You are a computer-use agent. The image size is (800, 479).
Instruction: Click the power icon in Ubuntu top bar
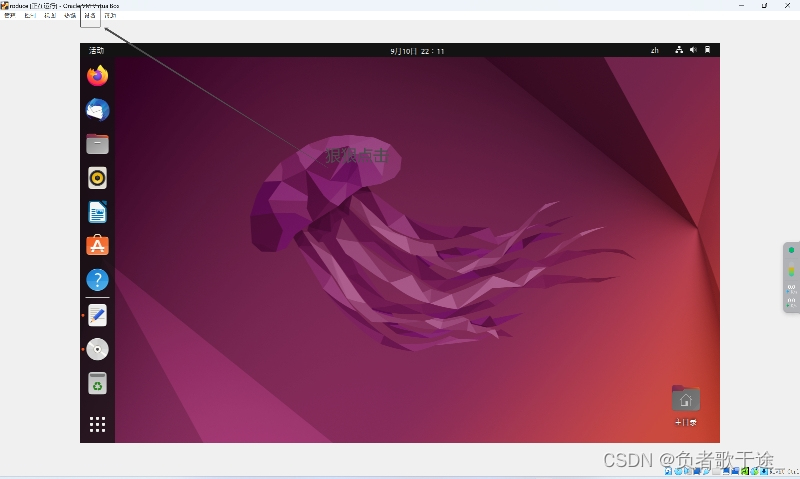tap(708, 50)
